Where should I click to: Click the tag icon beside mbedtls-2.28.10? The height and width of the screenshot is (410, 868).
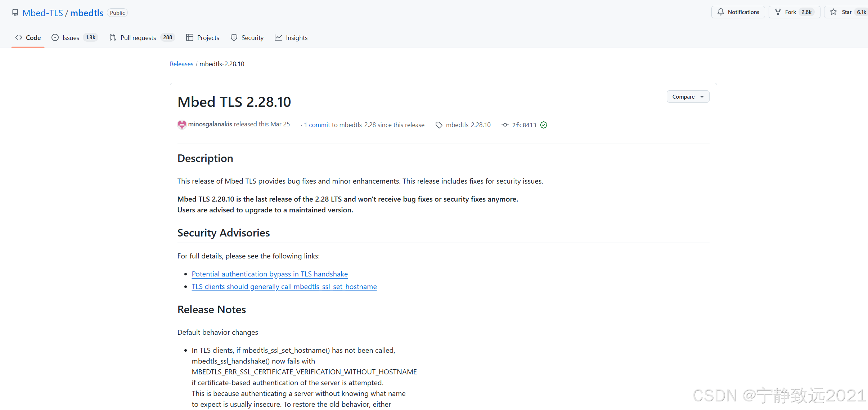click(x=439, y=125)
